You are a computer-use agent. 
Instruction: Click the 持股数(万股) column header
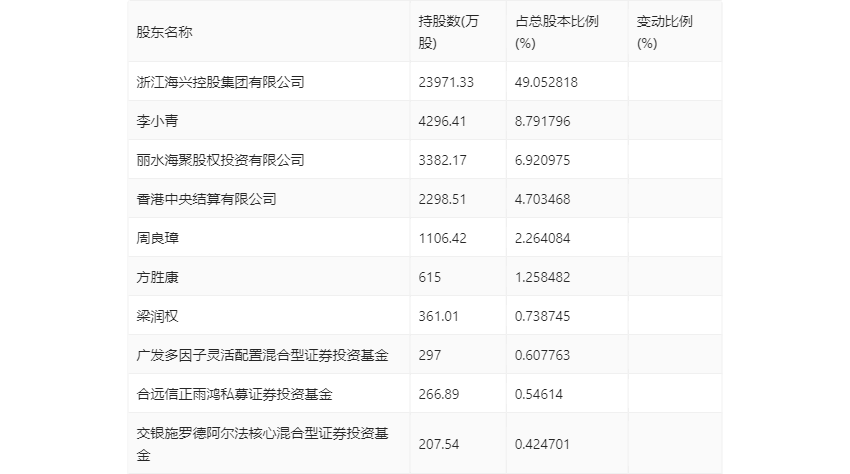click(x=448, y=32)
